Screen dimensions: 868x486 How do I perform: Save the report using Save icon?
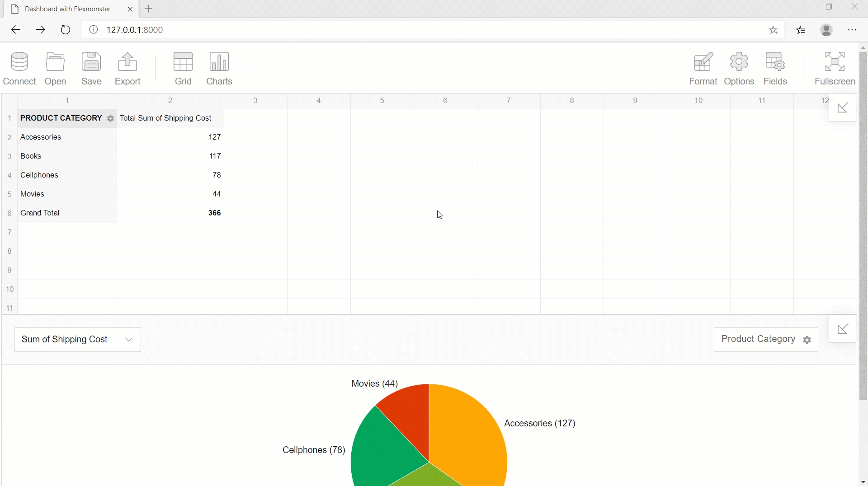click(x=92, y=68)
